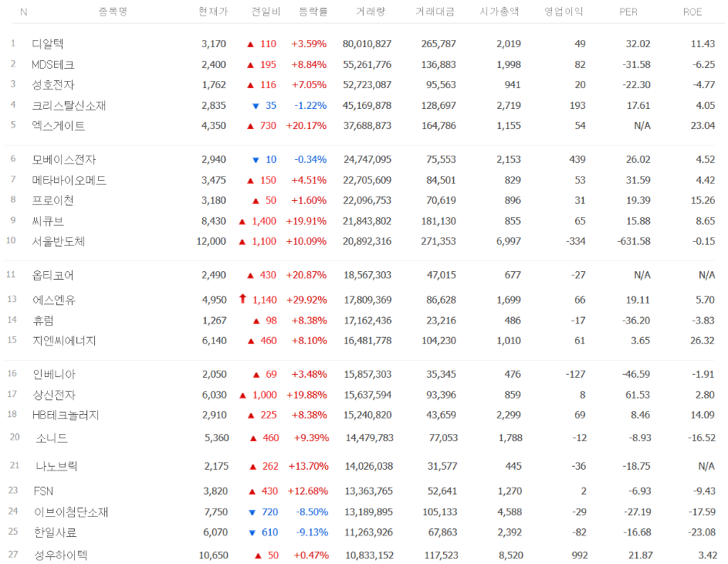The height and width of the screenshot is (564, 728).
Task: Click 이브이첨단소재 stock name
Action: (71, 512)
